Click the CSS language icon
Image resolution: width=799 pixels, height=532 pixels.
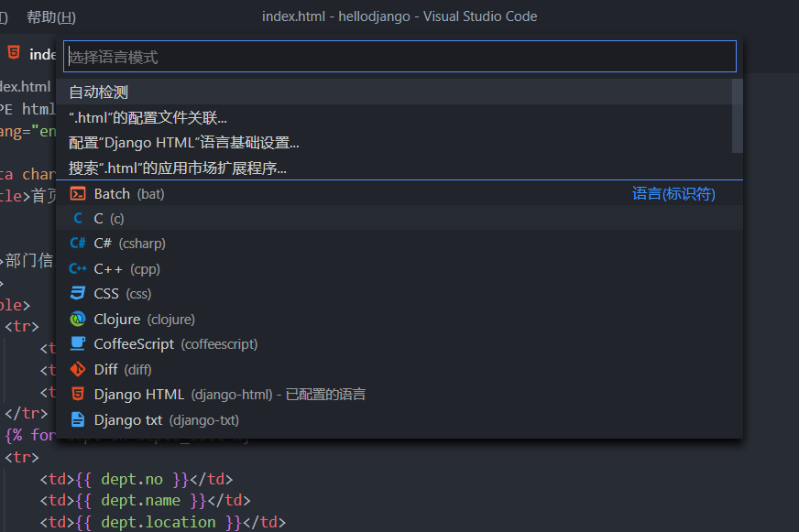tap(78, 293)
